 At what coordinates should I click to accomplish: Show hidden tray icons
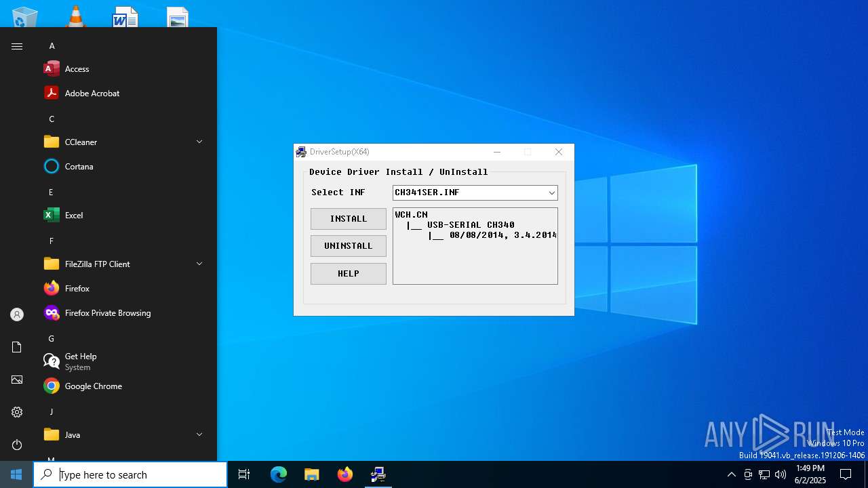pyautogui.click(x=731, y=474)
